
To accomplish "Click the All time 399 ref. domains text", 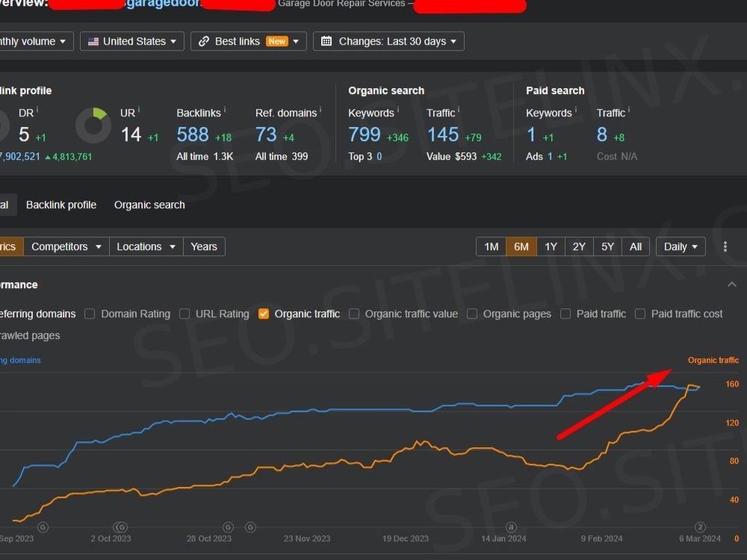I will [x=282, y=157].
